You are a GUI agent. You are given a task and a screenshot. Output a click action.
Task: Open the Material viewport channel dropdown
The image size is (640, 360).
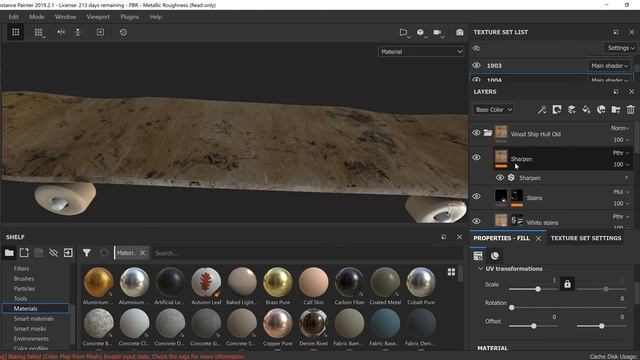click(x=421, y=52)
